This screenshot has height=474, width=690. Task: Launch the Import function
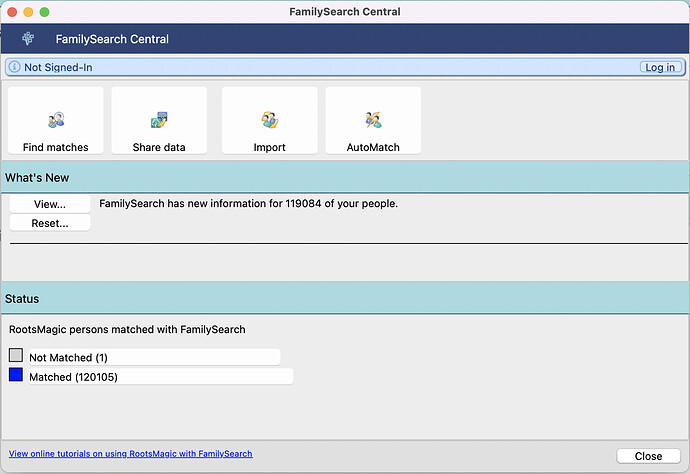(x=269, y=121)
